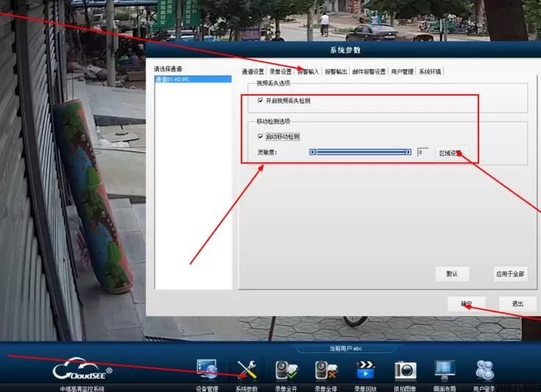The width and height of the screenshot is (541, 392).
Task: Open 录像回放 playback icon
Action: pyautogui.click(x=366, y=370)
